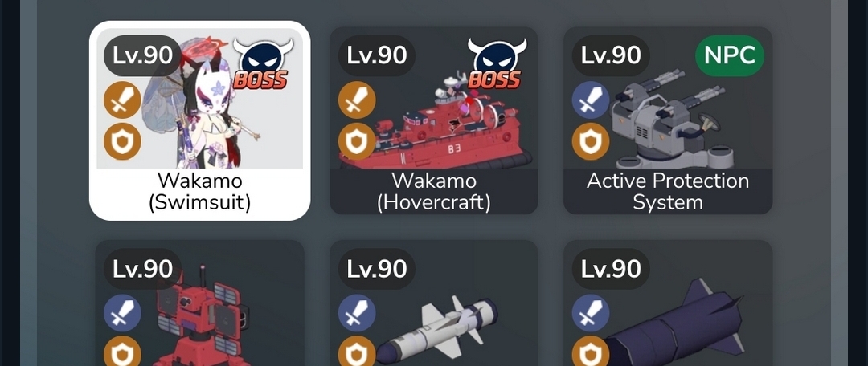Select the red missile turret enemy card

pos(200,303)
